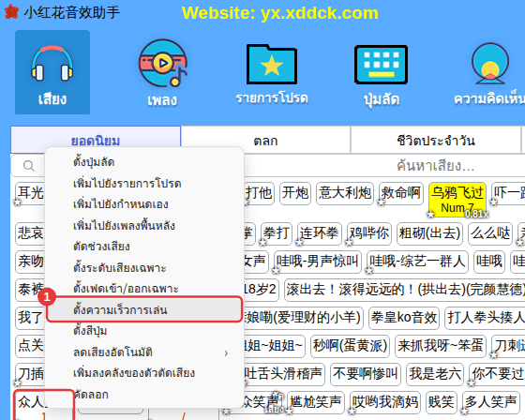Click the star on 救命啊 button

pos(381,202)
